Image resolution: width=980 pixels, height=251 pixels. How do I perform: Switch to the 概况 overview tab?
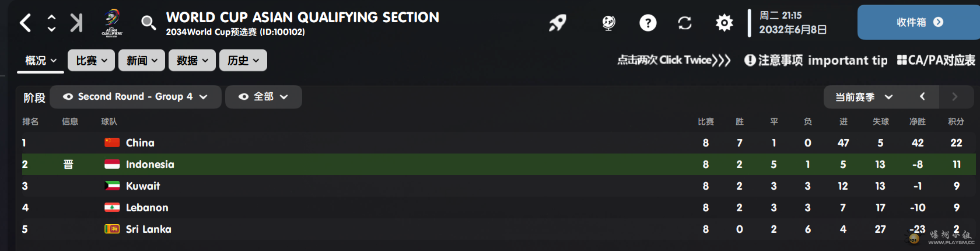point(40,60)
